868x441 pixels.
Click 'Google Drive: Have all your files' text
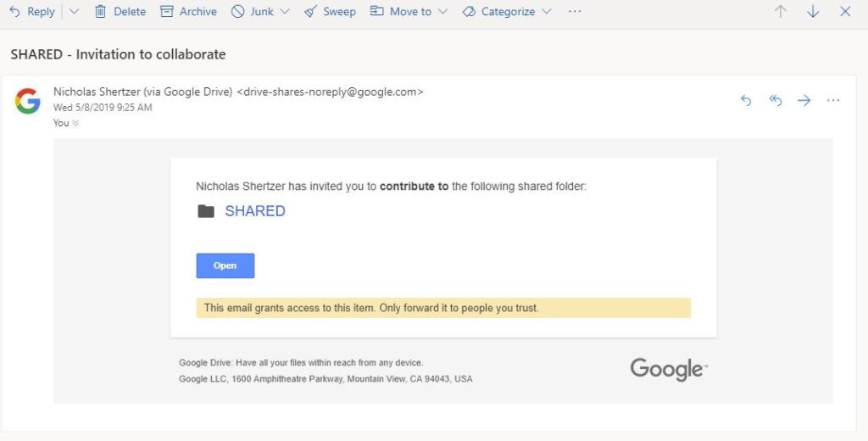pyautogui.click(x=301, y=363)
